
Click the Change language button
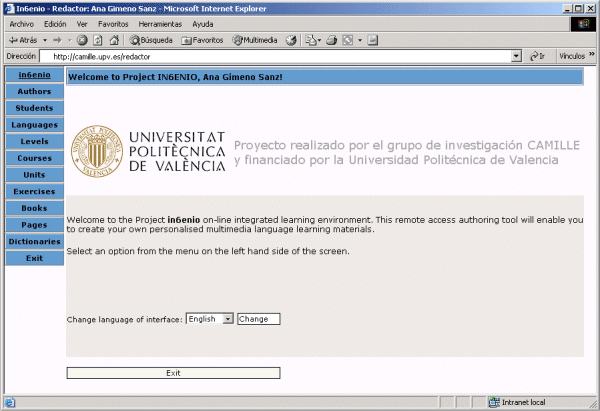point(259,319)
